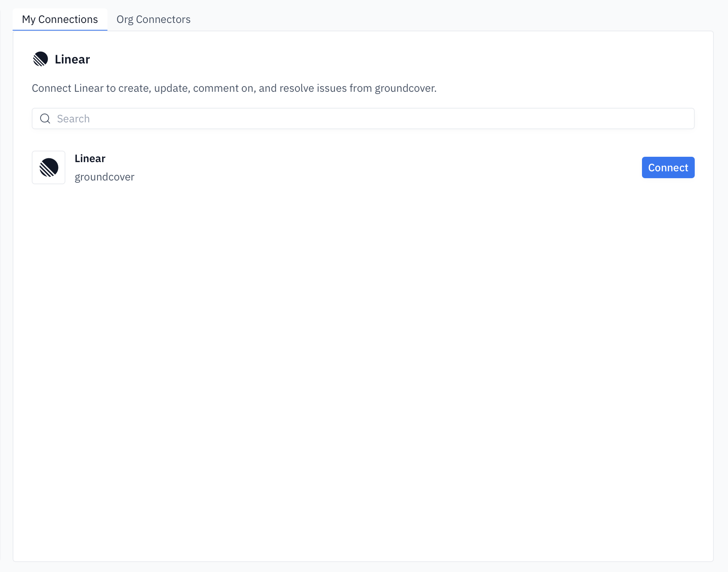Image resolution: width=728 pixels, height=572 pixels.
Task: Click the Connect button for Linear
Action: (x=668, y=167)
